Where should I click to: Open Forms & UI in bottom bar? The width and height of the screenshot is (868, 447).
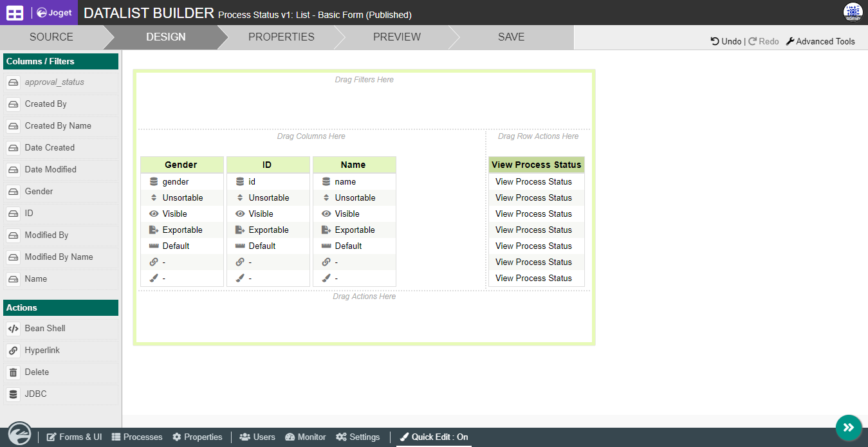74,437
